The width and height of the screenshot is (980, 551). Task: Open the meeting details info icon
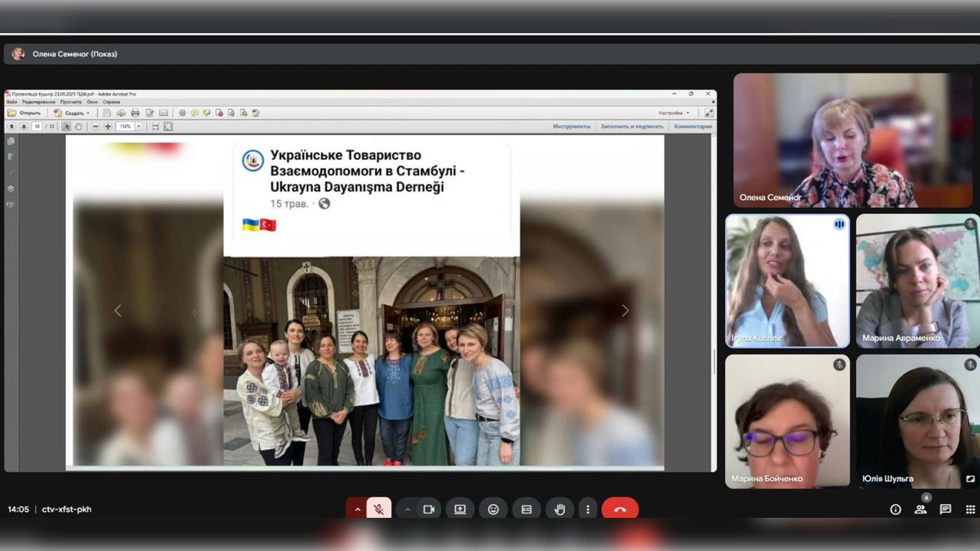(895, 509)
